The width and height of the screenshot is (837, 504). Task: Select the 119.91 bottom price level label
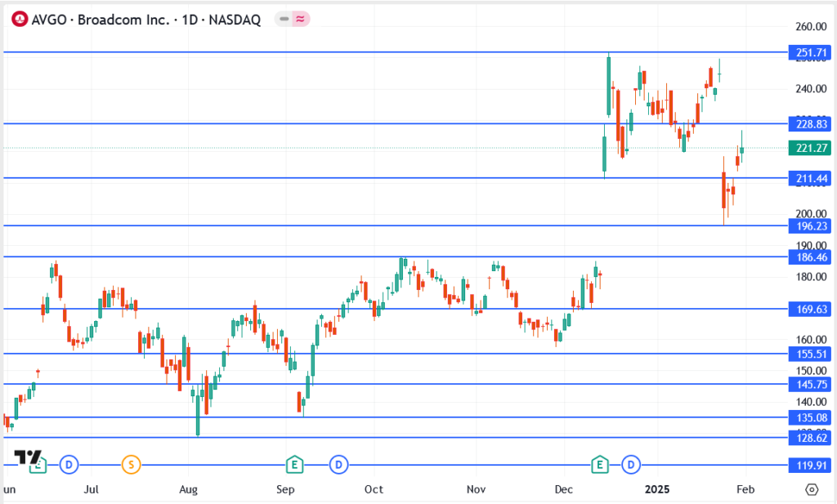(808, 466)
